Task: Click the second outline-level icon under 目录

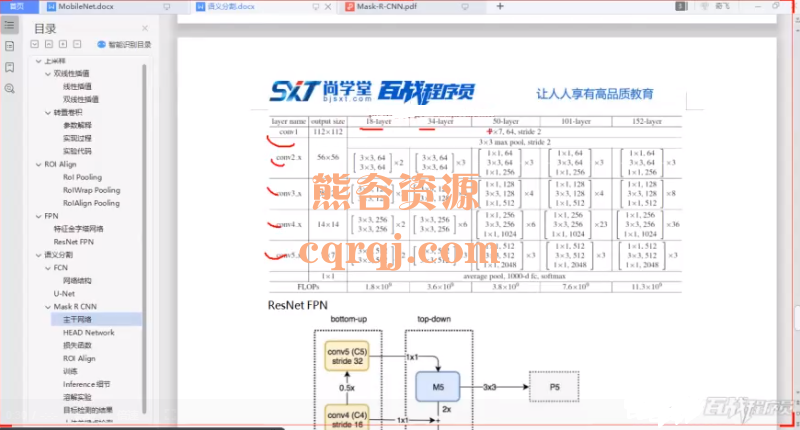Action: (x=48, y=44)
